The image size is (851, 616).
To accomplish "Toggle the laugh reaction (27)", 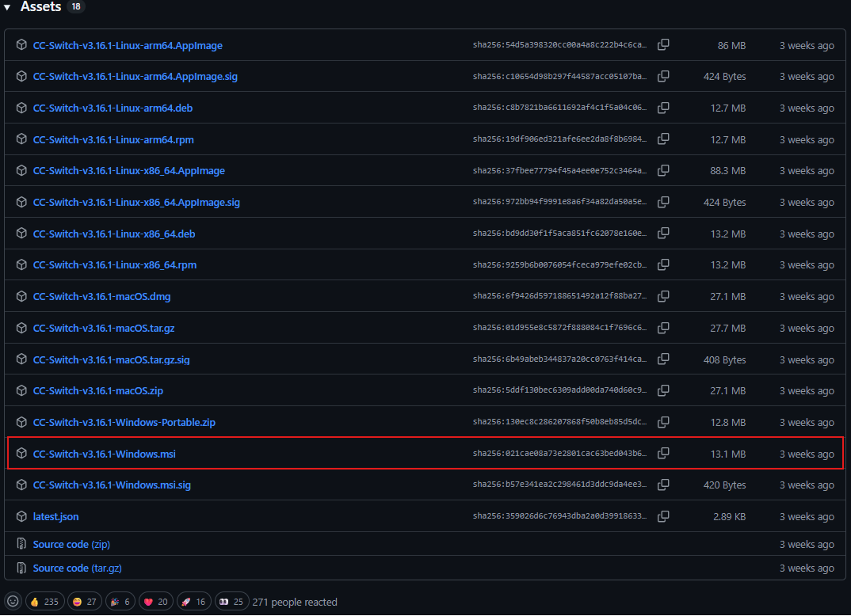I will tap(85, 602).
